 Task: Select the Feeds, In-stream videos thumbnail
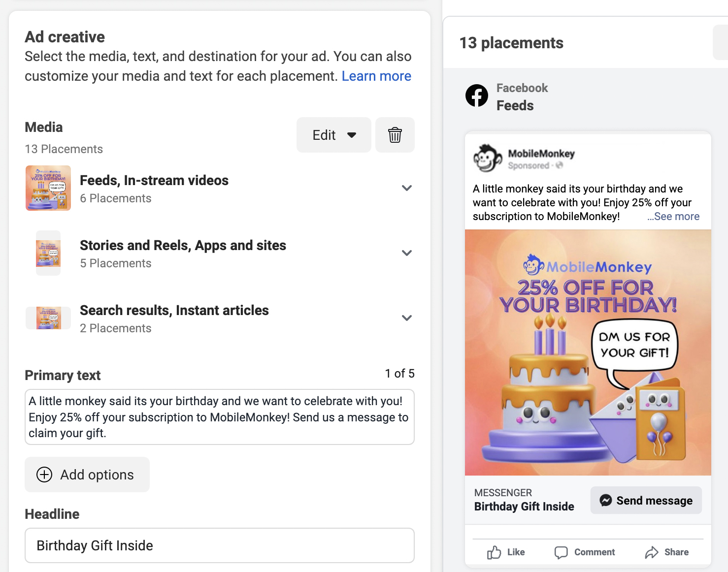coord(48,188)
